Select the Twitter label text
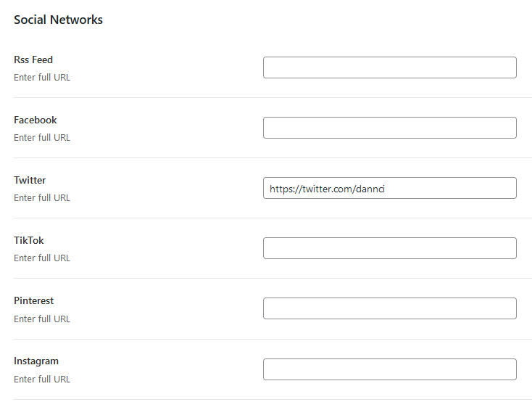The height and width of the screenshot is (410, 532). (30, 180)
